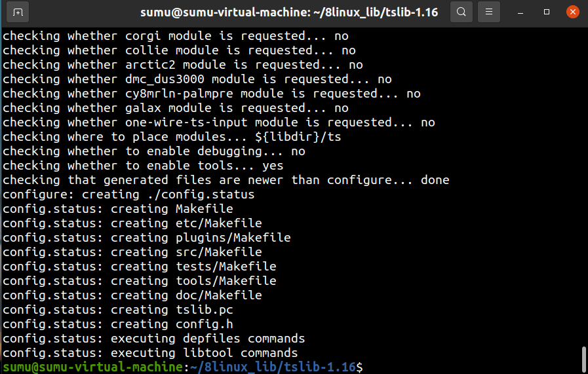Maximize the terminal window
This screenshot has height=374, width=588.
coord(547,12)
